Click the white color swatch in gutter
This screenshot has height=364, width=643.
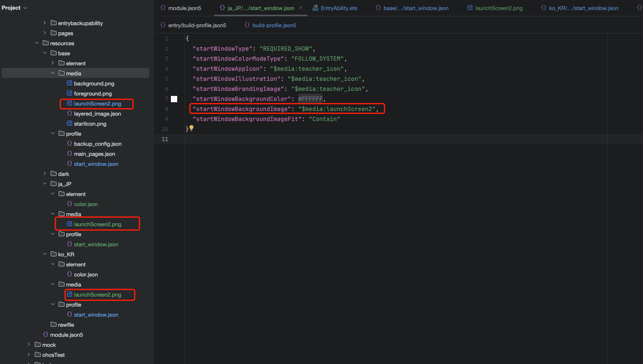click(x=174, y=99)
